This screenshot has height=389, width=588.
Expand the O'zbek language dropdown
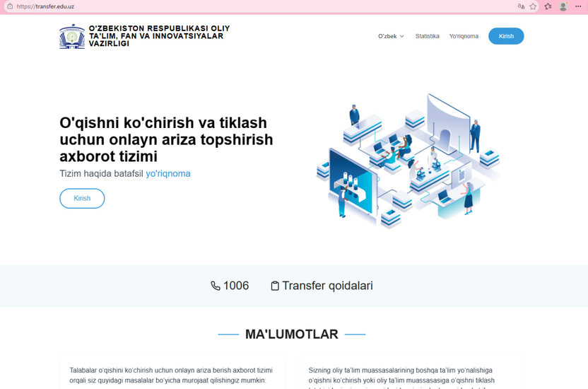(x=391, y=36)
